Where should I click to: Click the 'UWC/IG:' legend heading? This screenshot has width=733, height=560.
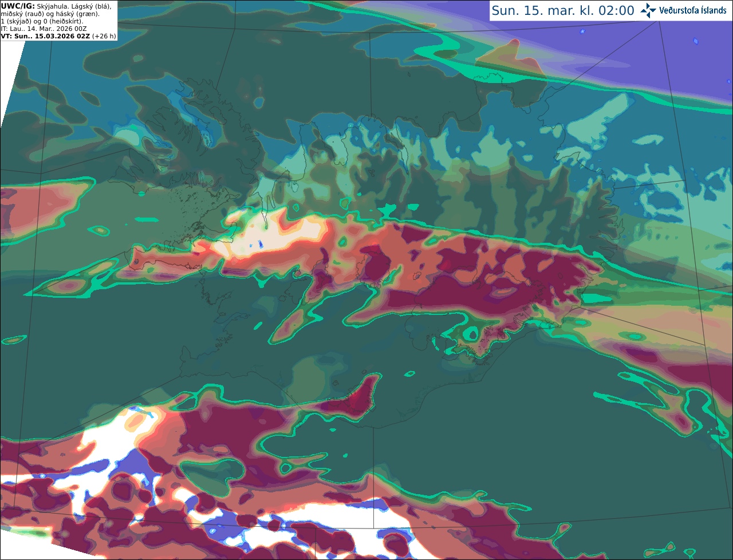[x=18, y=6]
